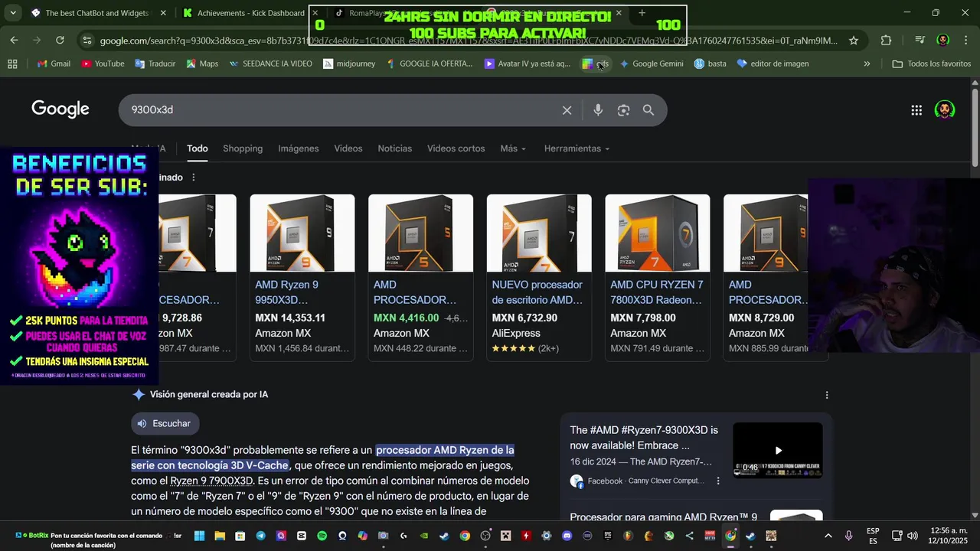This screenshot has width=980, height=551.
Task: Play the Ryzen7-9300X3D Facebook video
Action: click(778, 451)
